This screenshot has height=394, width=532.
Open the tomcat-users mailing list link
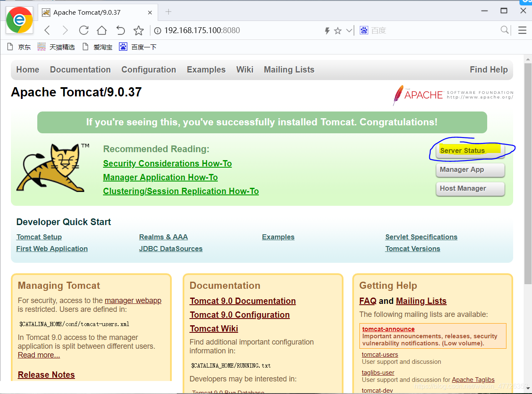pos(380,355)
